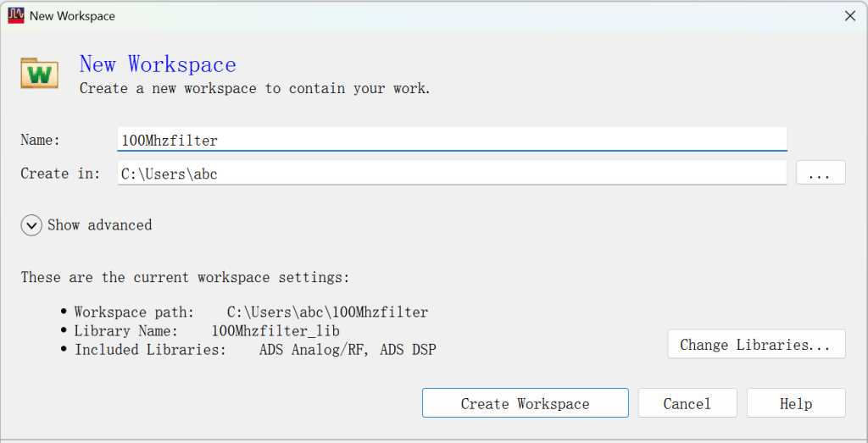Click the blue 'New Workspace' heading
Viewport: 868px width, 443px height.
point(158,64)
